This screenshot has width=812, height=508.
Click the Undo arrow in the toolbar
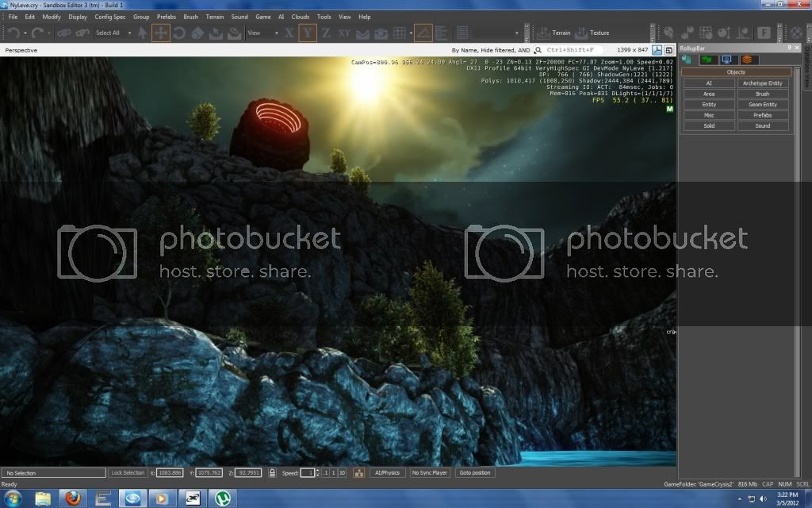pyautogui.click(x=13, y=33)
